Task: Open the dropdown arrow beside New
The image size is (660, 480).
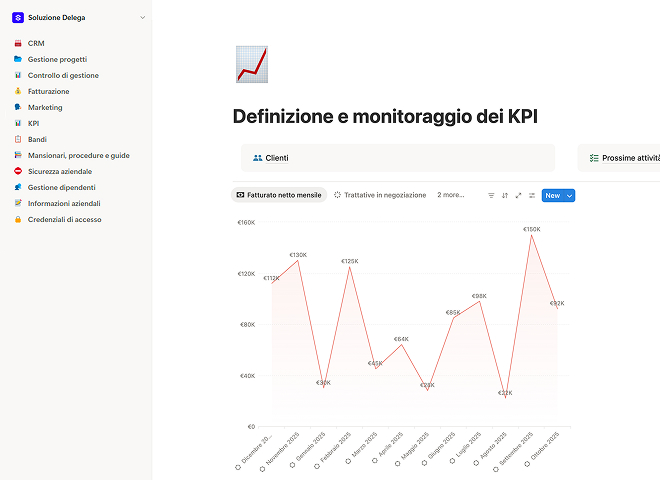Action: (570, 195)
